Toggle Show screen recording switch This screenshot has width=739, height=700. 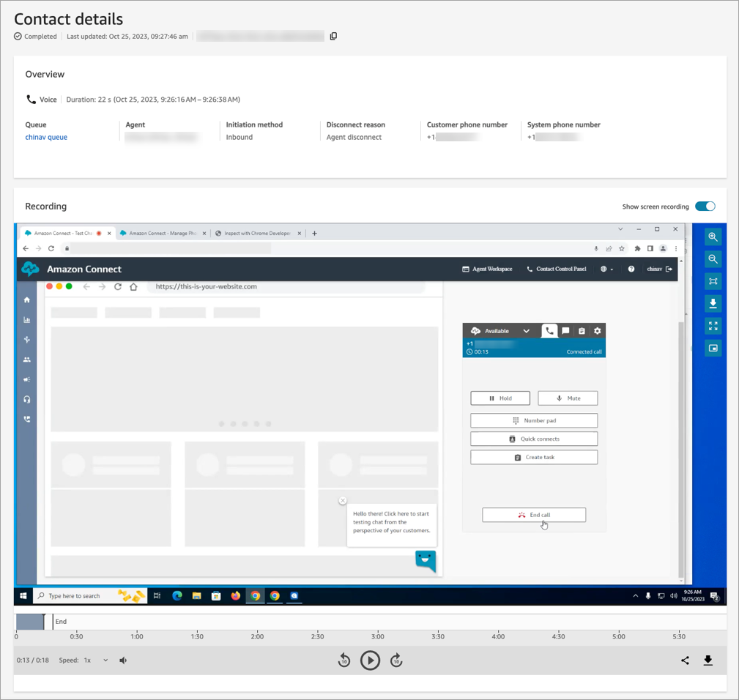pos(705,206)
